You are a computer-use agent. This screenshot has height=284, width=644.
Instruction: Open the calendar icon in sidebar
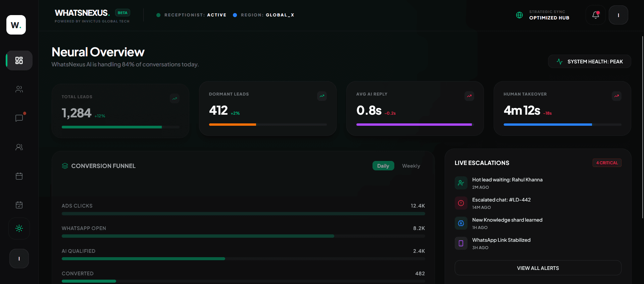[x=19, y=176]
